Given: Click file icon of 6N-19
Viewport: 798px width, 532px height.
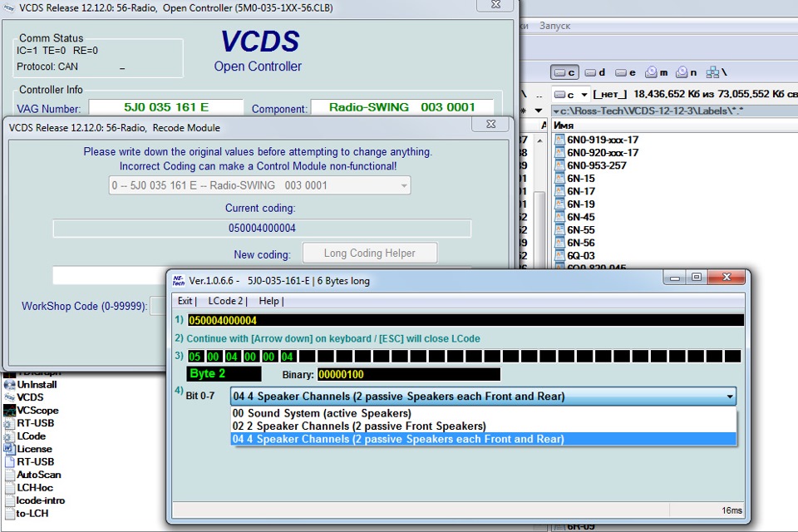Looking at the screenshot, I should pos(559,204).
